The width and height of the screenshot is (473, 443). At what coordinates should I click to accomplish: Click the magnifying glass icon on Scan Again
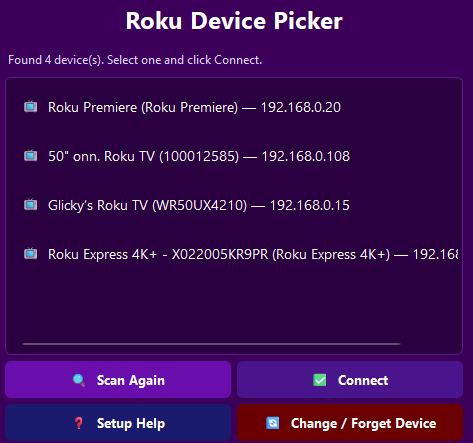[x=79, y=380]
